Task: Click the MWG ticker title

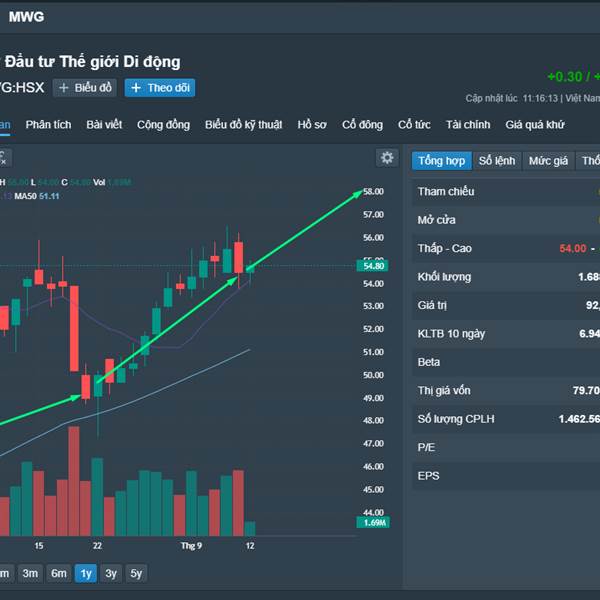Action: [26, 17]
